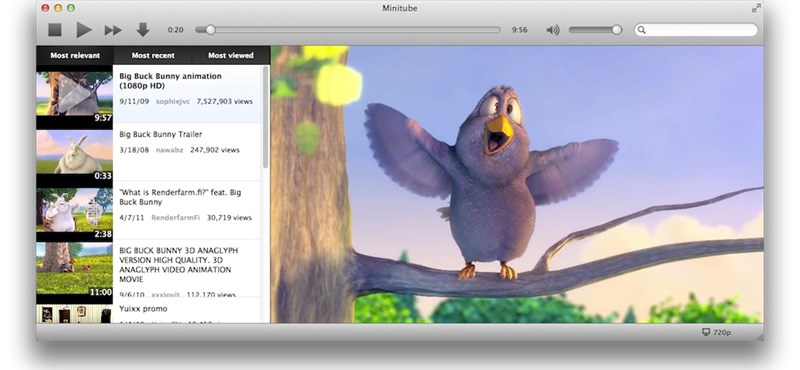Open the RenderfarmFi channel link
The height and width of the screenshot is (370, 800).
pos(175,217)
